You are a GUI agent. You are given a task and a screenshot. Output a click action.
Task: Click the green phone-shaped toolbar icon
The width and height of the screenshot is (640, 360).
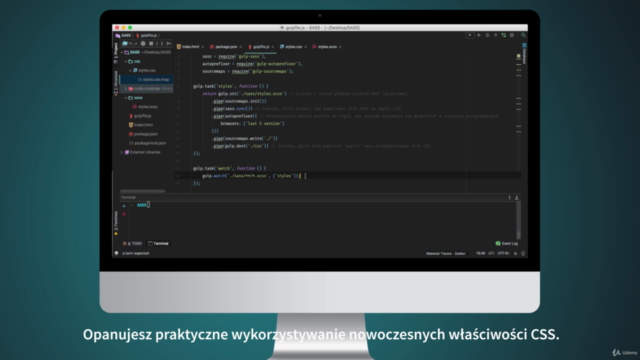pyautogui.click(x=504, y=36)
